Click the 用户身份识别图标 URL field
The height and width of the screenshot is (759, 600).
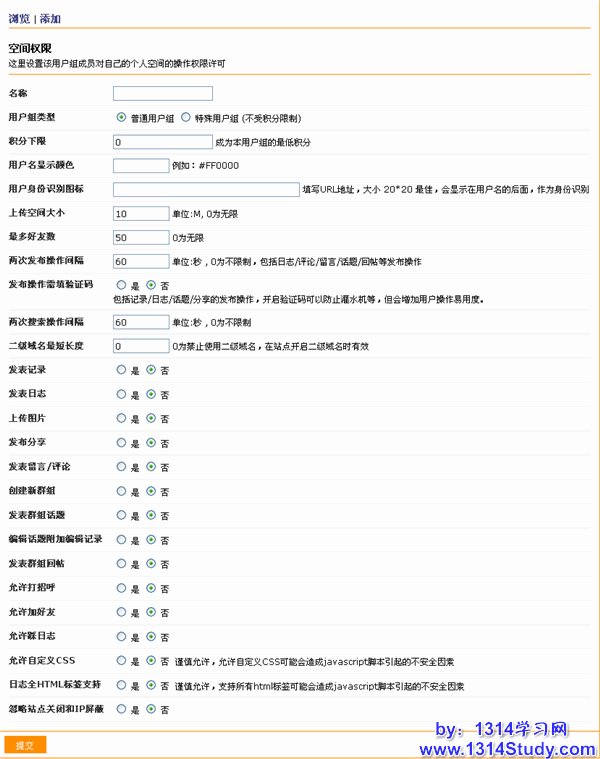click(206, 189)
